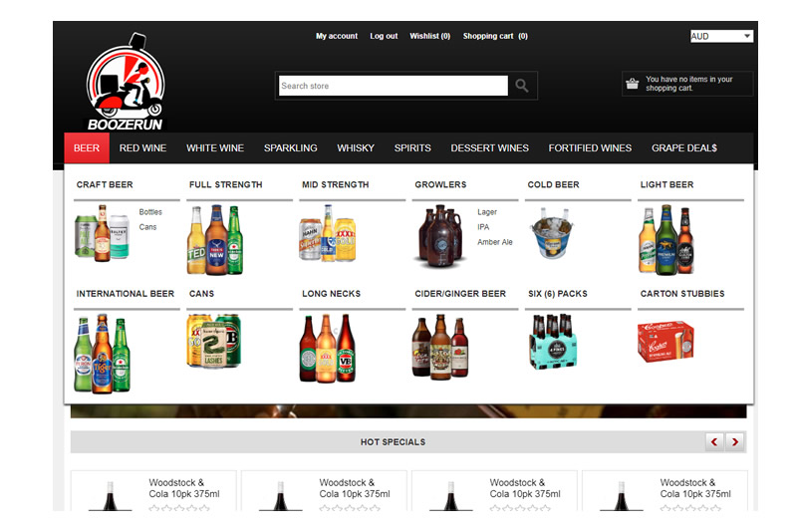This screenshot has height=532, width=797.
Task: Click the FULL STRENGTH heading
Action: pyautogui.click(x=226, y=184)
